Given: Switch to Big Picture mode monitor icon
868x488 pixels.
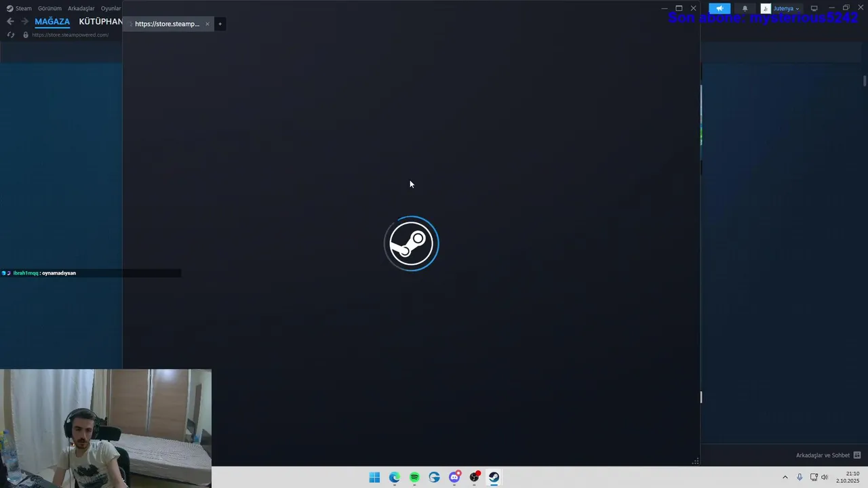Looking at the screenshot, I should tap(814, 8).
